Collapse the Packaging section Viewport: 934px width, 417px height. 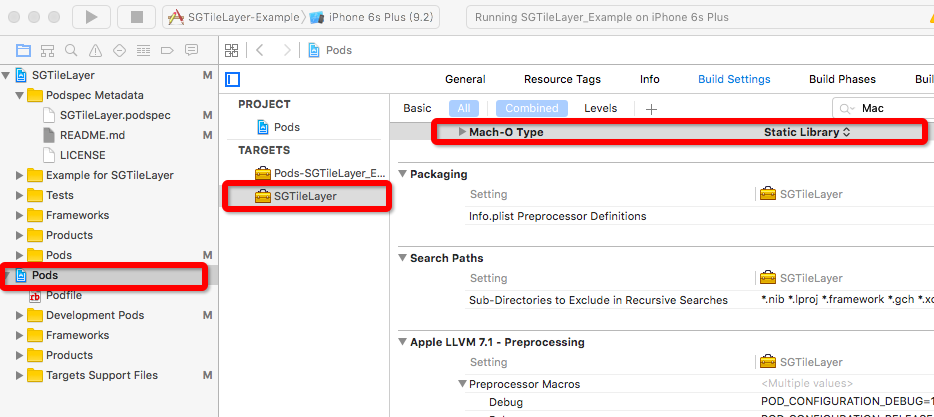[403, 174]
